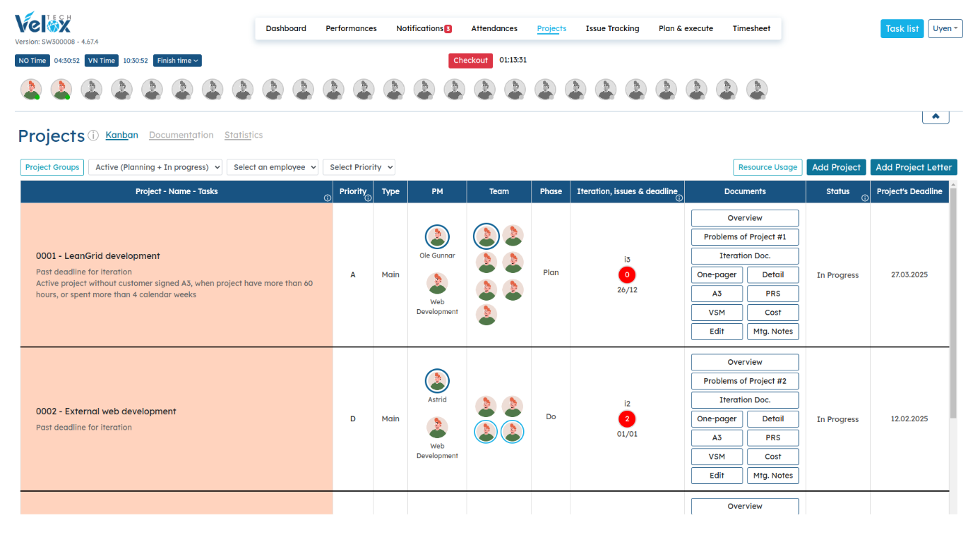
Task: Click the red issue count badge showing 0
Action: [x=627, y=275]
